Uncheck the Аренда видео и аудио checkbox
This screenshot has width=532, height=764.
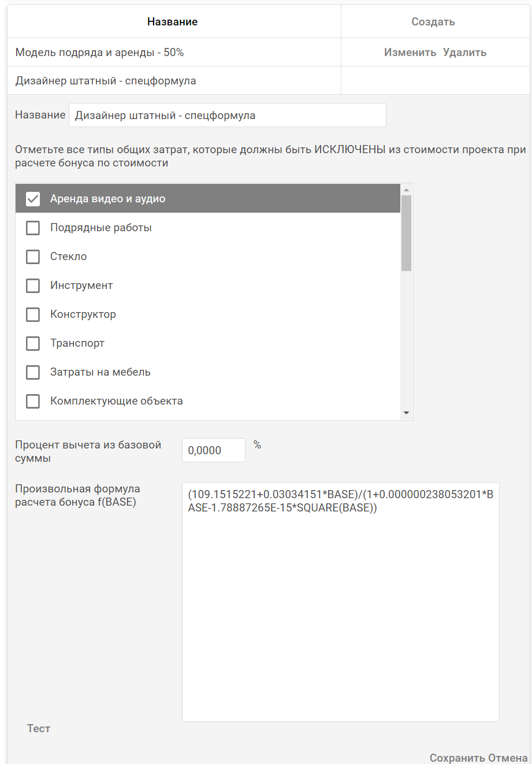pyautogui.click(x=33, y=199)
